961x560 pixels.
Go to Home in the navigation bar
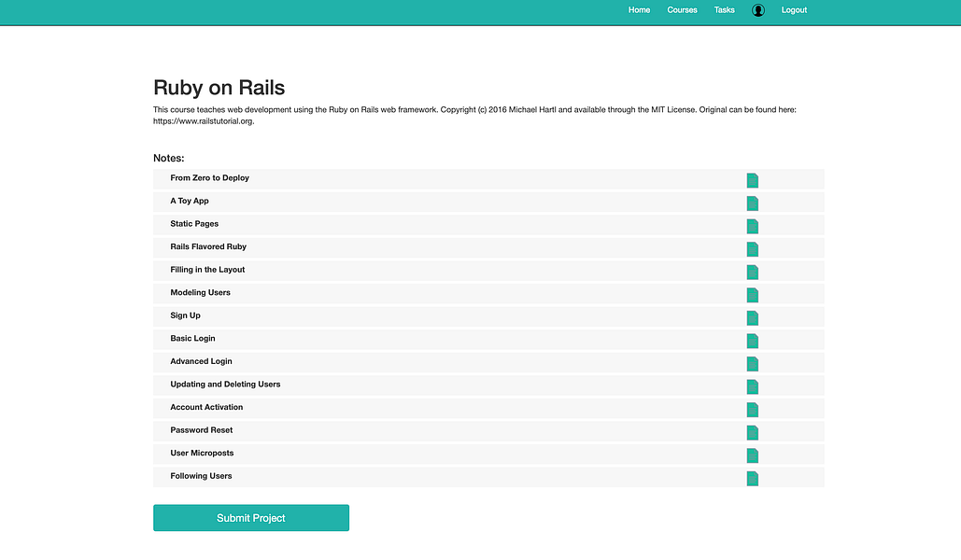(x=639, y=10)
